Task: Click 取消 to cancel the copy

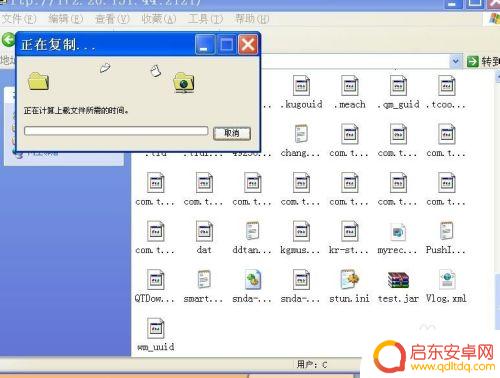Action: pos(232,133)
